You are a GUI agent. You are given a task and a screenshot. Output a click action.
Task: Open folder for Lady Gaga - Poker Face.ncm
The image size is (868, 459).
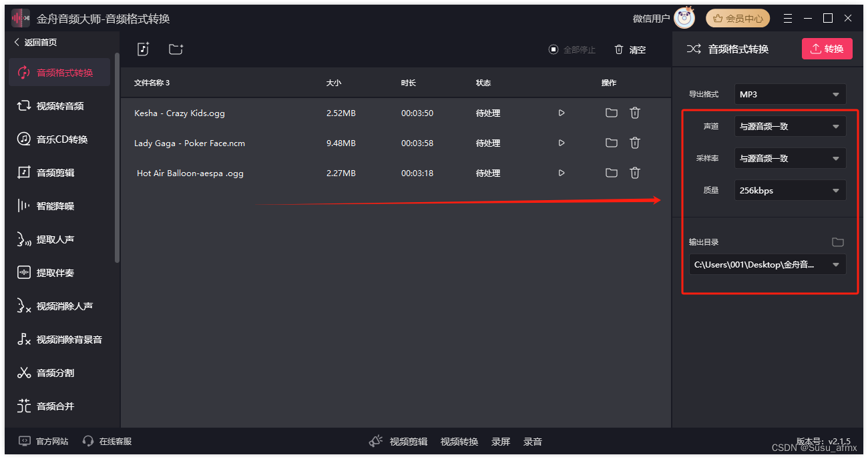[611, 143]
